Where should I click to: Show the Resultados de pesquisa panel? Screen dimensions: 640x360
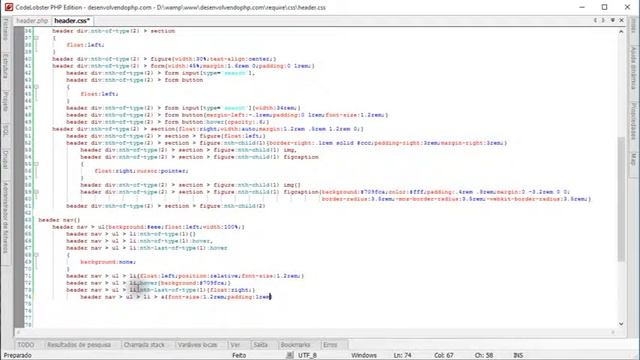[79, 345]
